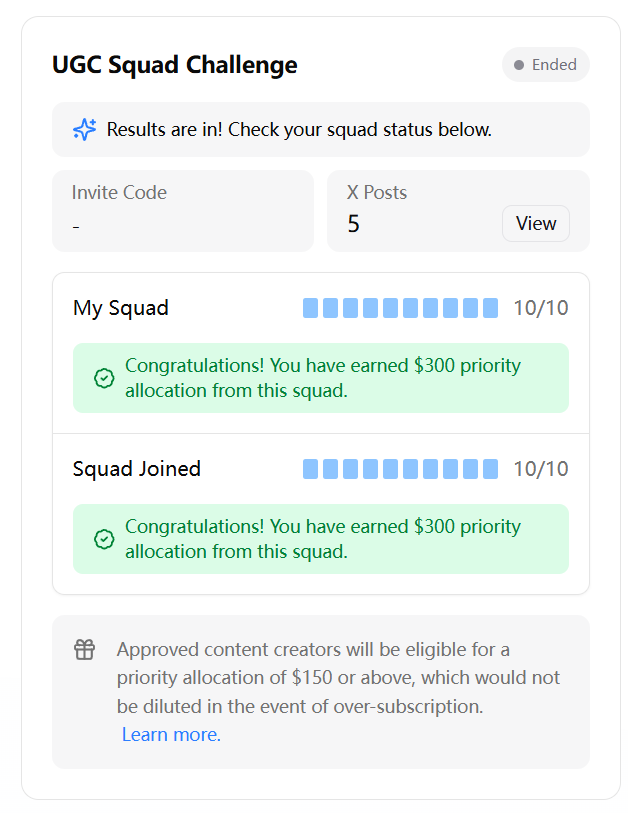628x813 pixels.
Task: Open the Learn more link
Action: pyautogui.click(x=171, y=735)
